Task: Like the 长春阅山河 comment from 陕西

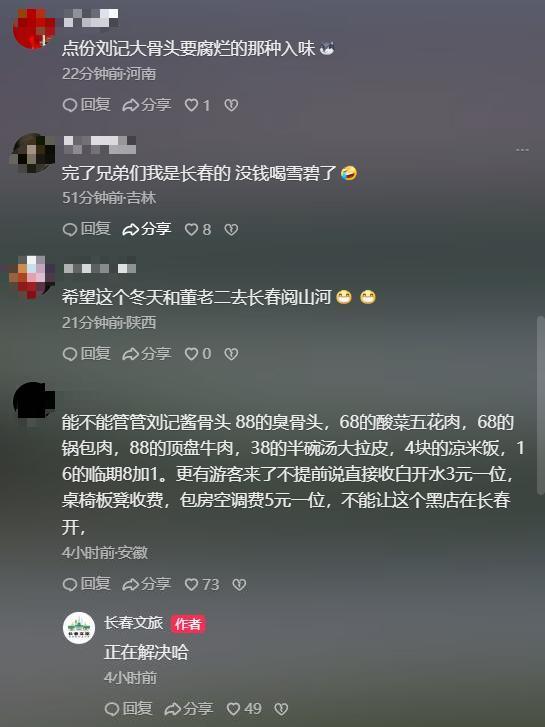Action: (198, 354)
